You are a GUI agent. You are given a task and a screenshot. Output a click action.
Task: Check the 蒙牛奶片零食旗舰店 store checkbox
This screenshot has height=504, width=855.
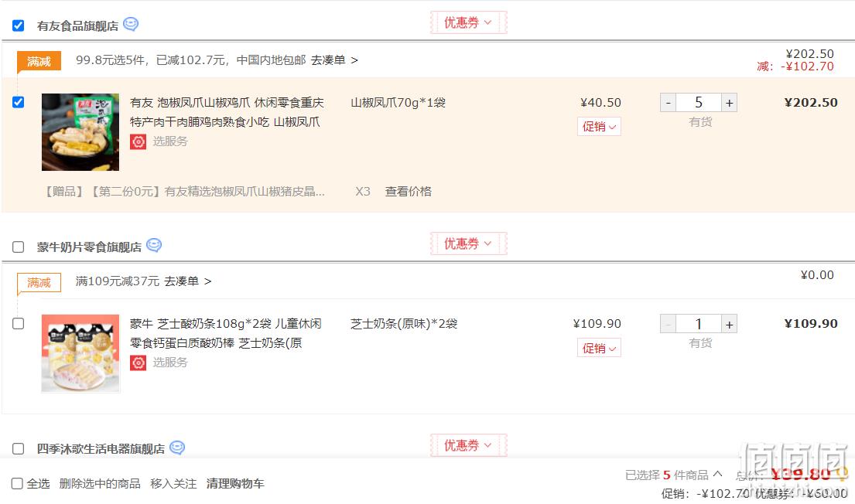[x=18, y=247]
